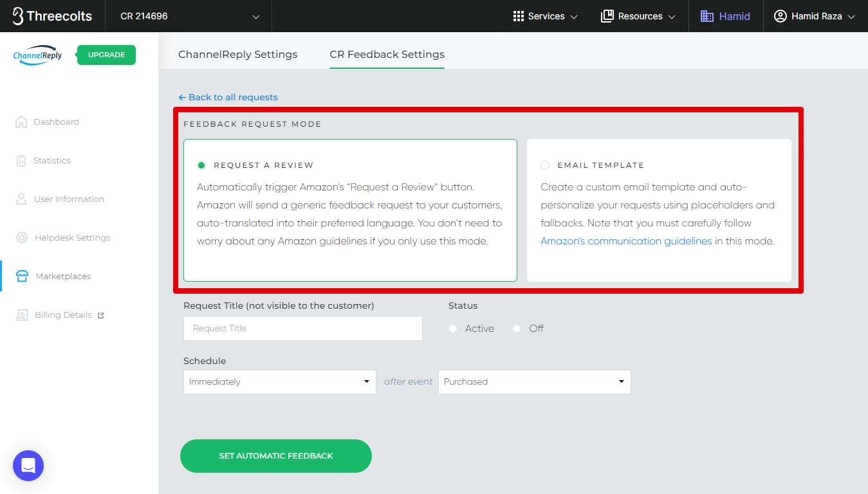Viewport: 868px width, 494px height.
Task: Go to User Information page
Action: point(69,199)
